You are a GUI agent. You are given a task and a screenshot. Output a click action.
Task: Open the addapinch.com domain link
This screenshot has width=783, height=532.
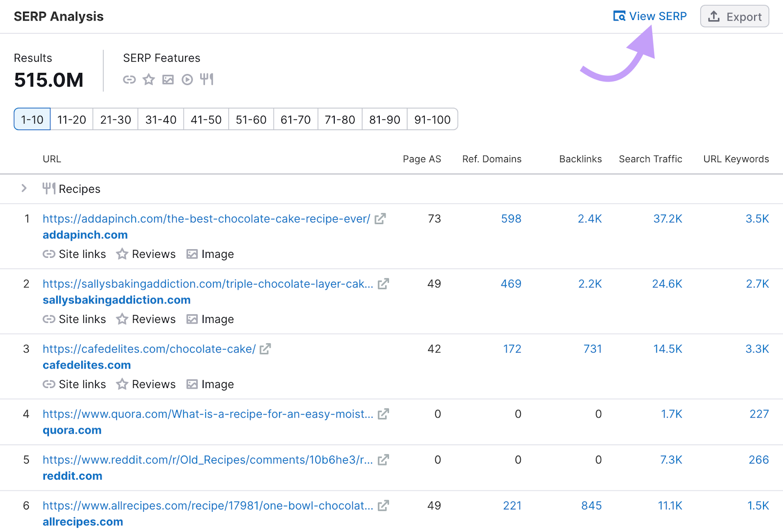(85, 235)
